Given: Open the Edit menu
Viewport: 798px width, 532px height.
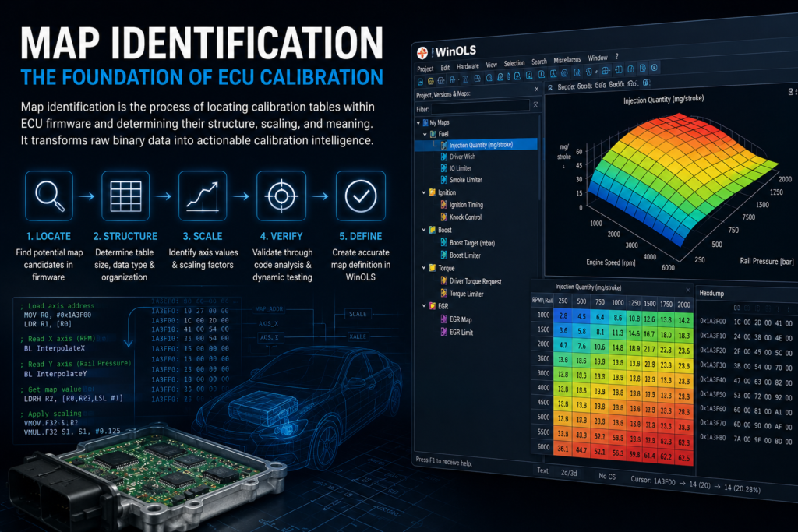Looking at the screenshot, I should [445, 67].
